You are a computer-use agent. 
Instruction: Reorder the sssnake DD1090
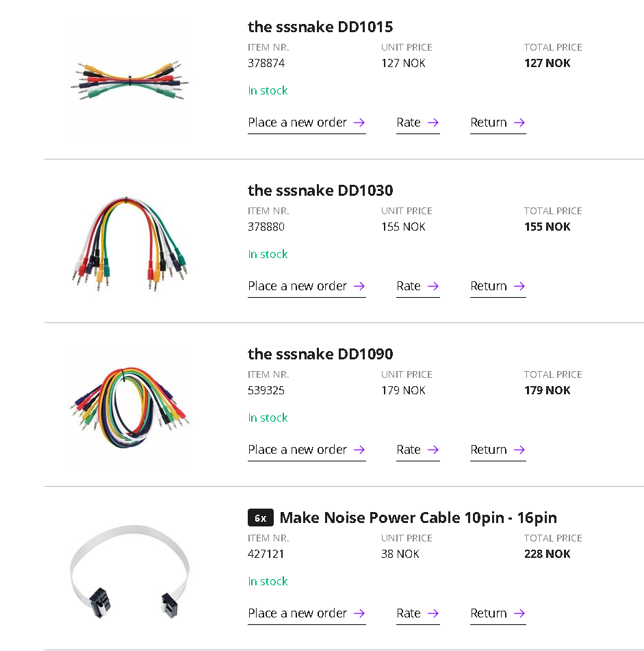click(306, 450)
